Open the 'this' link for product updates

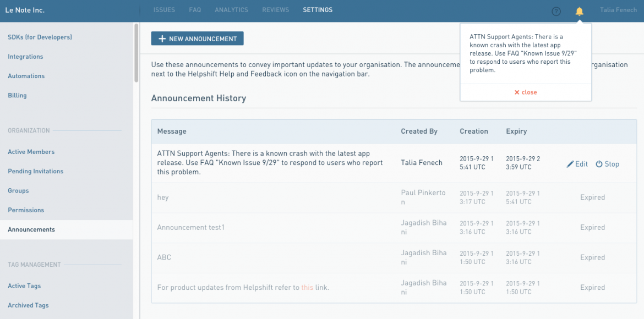coord(307,287)
